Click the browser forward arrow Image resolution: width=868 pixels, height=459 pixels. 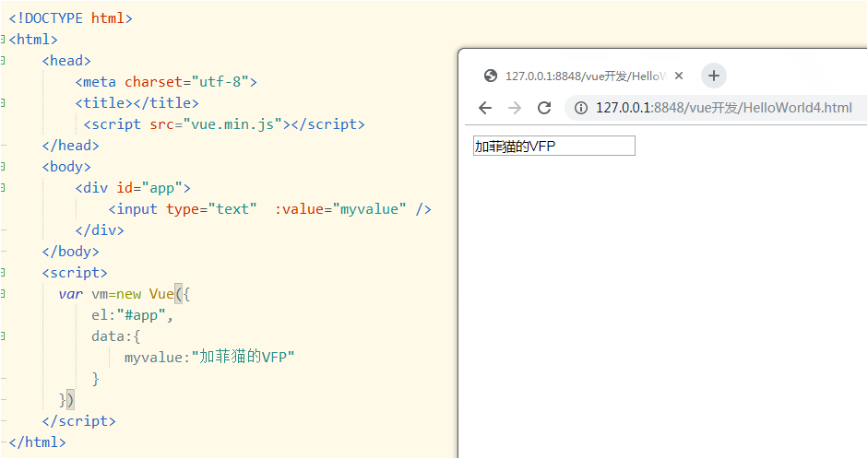point(515,108)
